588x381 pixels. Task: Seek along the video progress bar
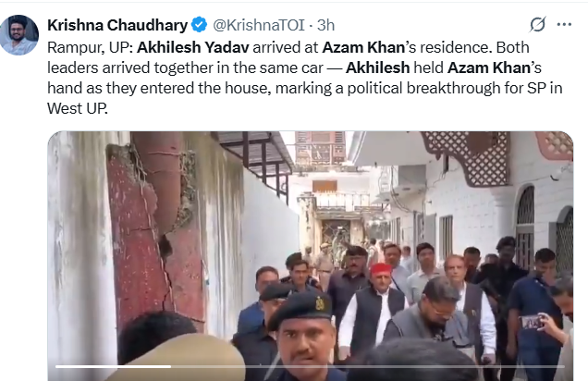point(310,366)
